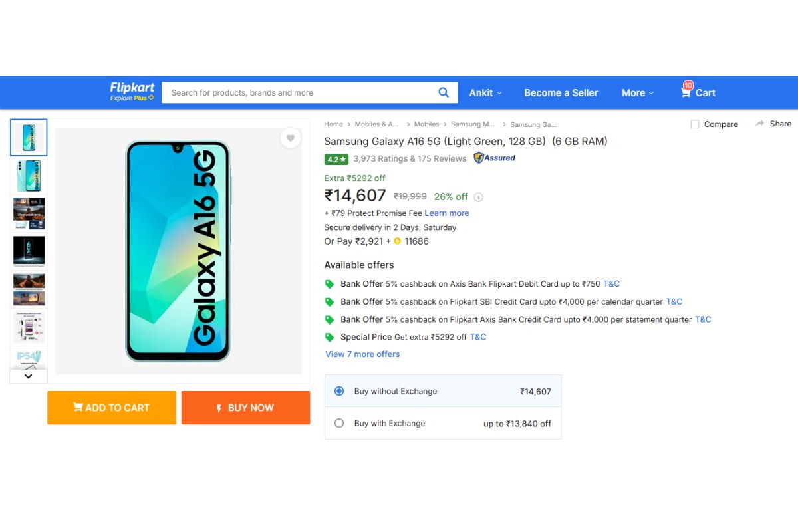Open View 7 more offers link
The width and height of the screenshot is (798, 532).
[362, 354]
